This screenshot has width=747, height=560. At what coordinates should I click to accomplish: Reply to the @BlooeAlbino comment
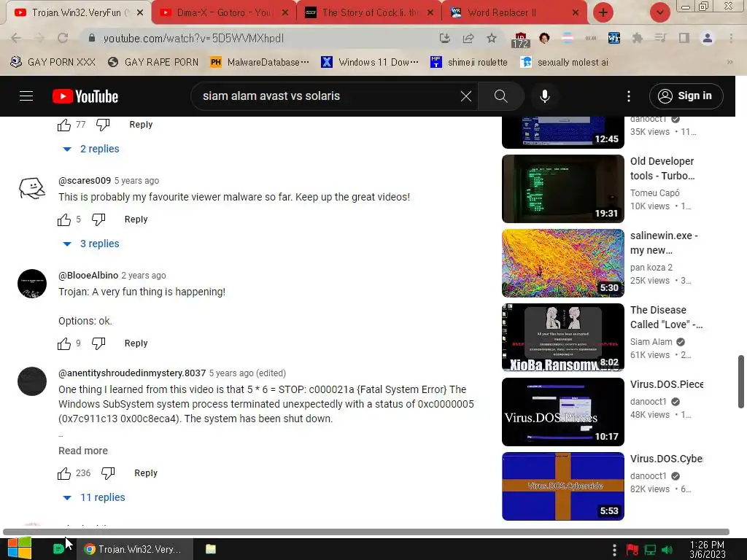[136, 343]
